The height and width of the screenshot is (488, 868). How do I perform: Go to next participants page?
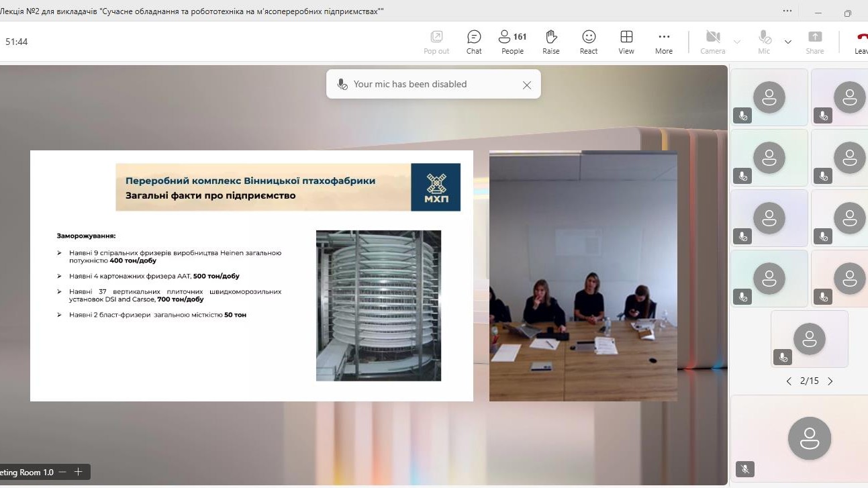click(830, 381)
